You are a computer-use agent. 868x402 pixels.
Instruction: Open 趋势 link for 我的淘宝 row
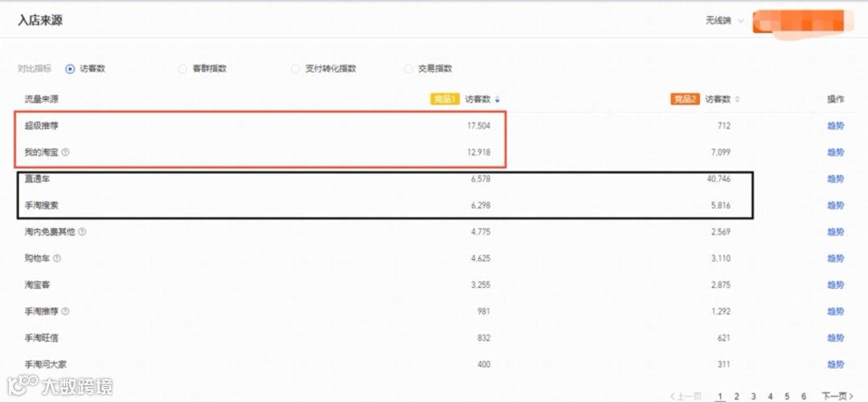pyautogui.click(x=835, y=152)
